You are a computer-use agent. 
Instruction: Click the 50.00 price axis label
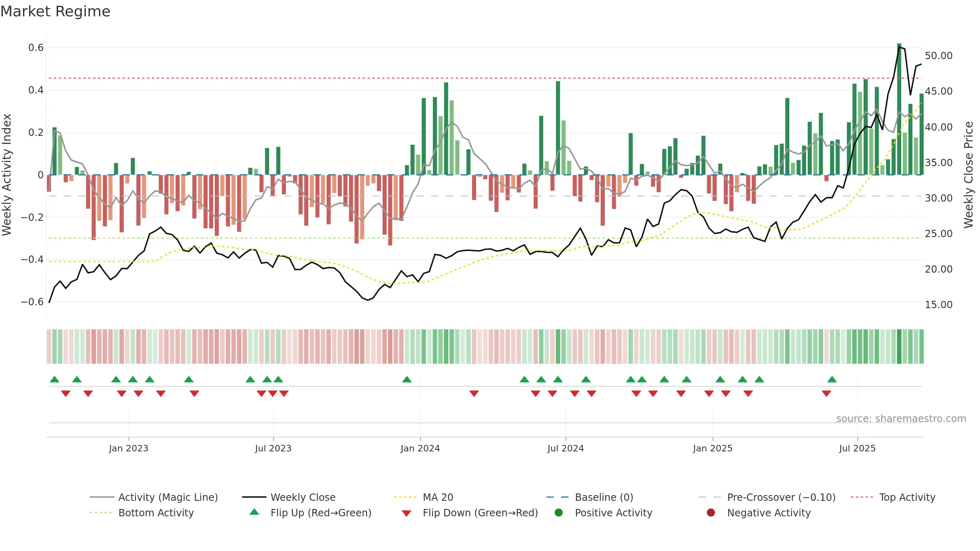click(939, 56)
